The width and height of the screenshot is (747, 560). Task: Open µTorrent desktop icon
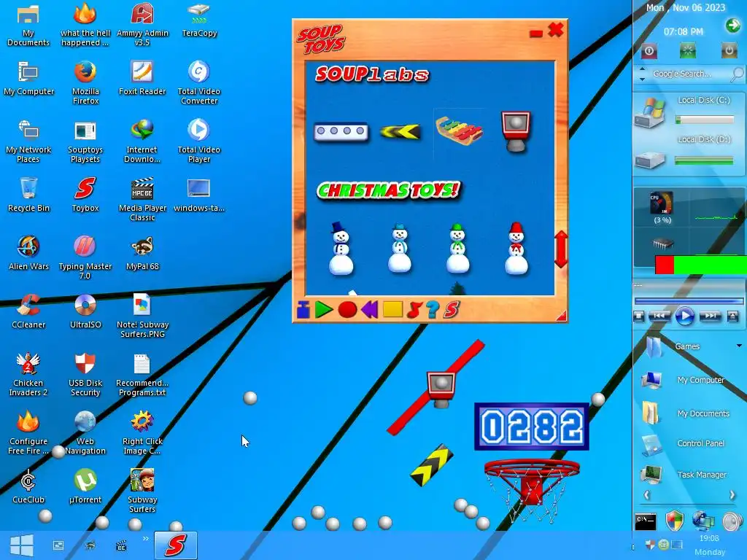coord(85,486)
